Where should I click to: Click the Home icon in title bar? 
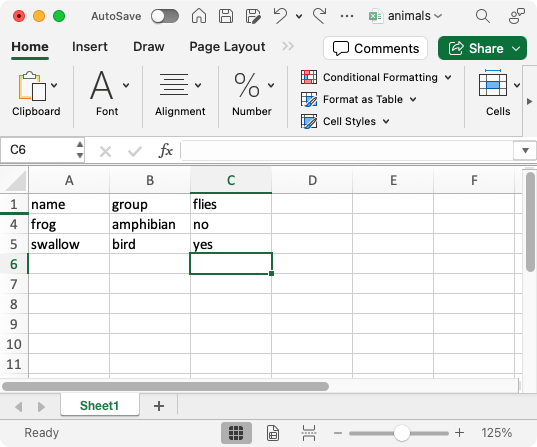[x=199, y=16]
